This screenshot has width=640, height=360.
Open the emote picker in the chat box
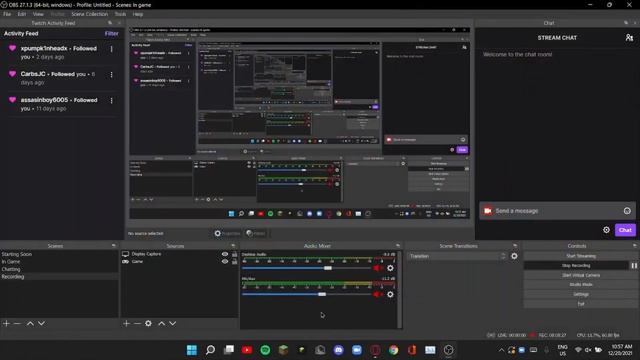[627, 211]
